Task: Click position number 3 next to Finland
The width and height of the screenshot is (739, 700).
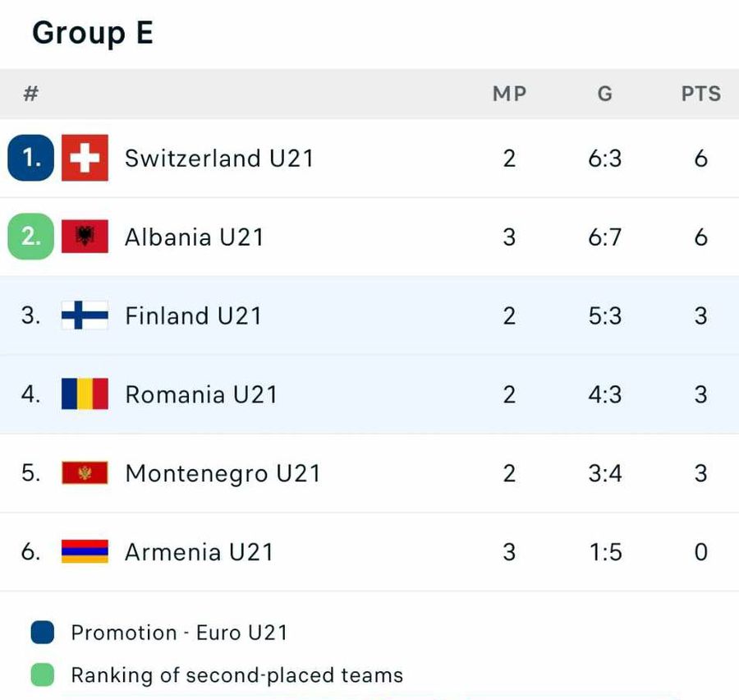Action: click(x=30, y=315)
